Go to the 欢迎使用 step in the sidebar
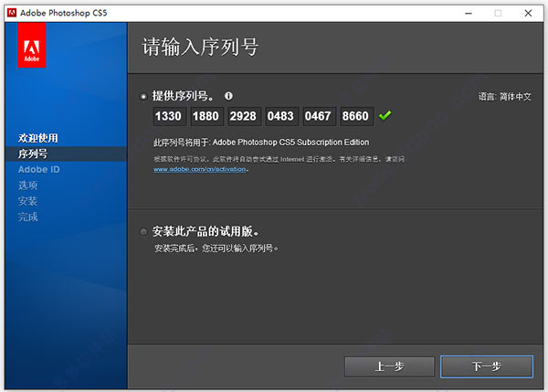Viewport: 548px width, 392px height. coord(38,138)
